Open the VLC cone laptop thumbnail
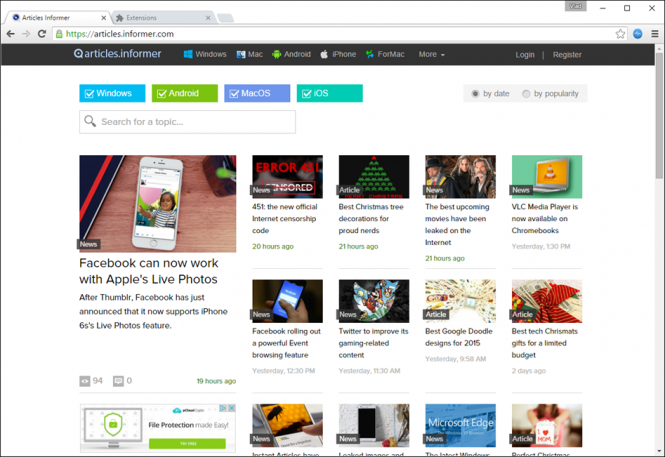This screenshot has height=457, width=665. tap(547, 177)
